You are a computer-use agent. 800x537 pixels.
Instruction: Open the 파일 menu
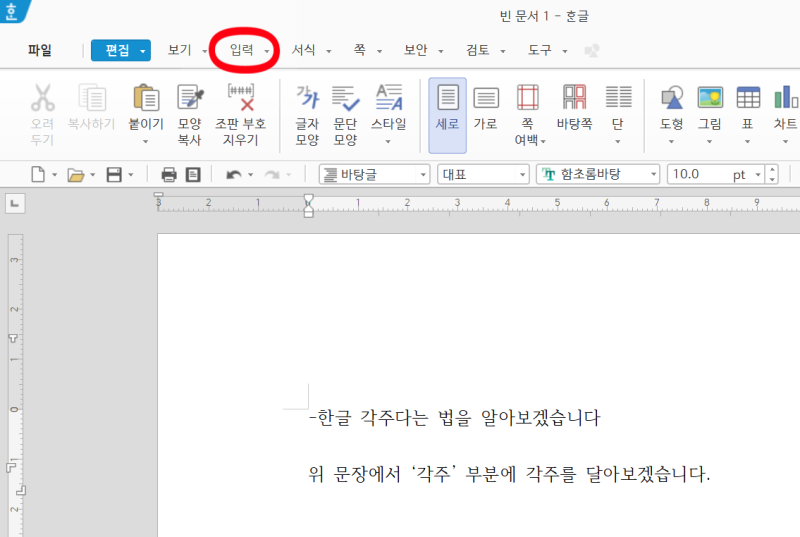coord(40,50)
